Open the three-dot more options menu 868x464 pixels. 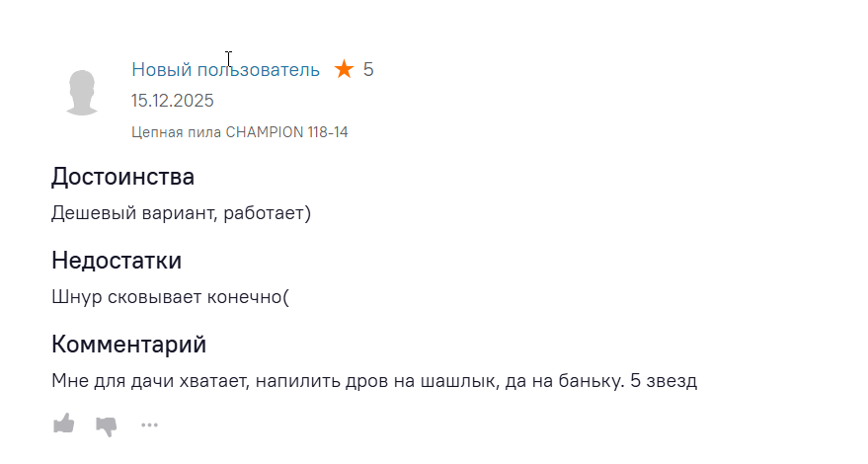point(149,425)
